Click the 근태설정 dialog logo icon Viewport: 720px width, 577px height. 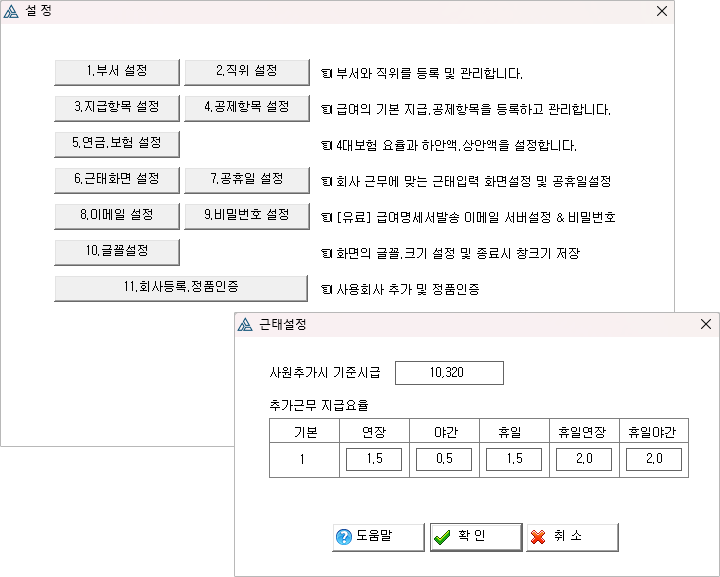pyautogui.click(x=245, y=325)
